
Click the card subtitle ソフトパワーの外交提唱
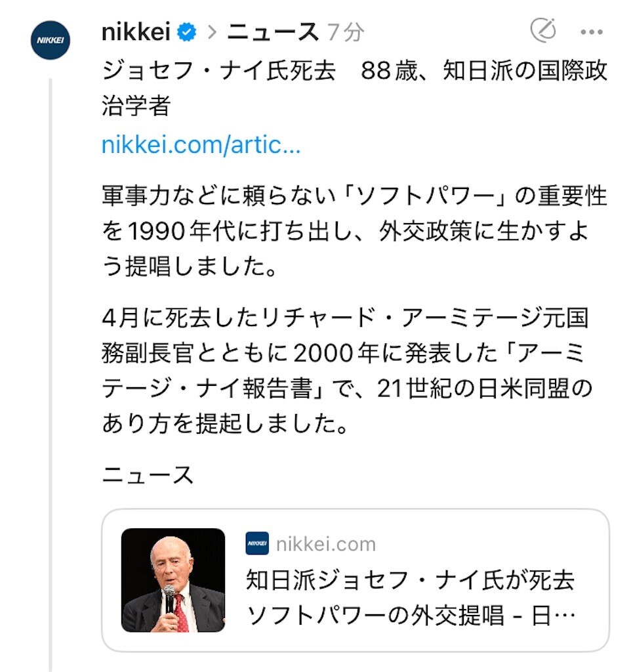375,616
